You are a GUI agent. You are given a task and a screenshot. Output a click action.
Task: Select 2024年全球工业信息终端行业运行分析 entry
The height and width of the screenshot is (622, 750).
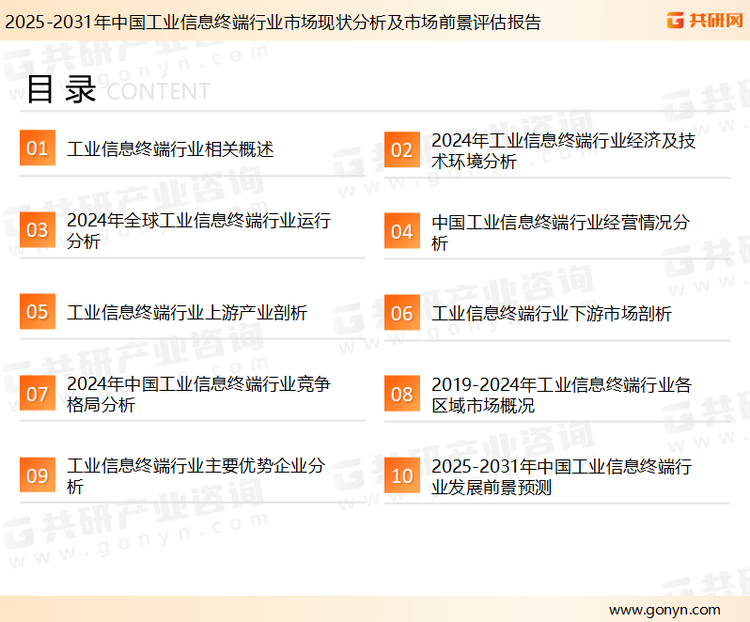[x=199, y=231]
